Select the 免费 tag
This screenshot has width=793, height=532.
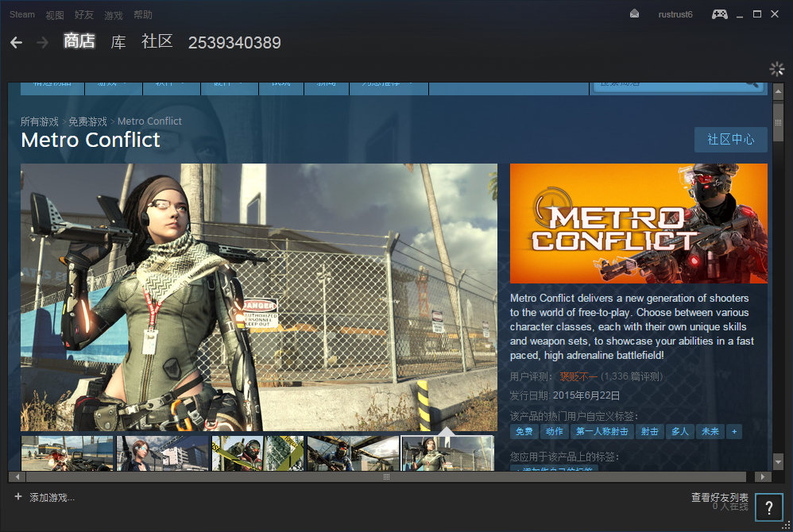(x=524, y=431)
